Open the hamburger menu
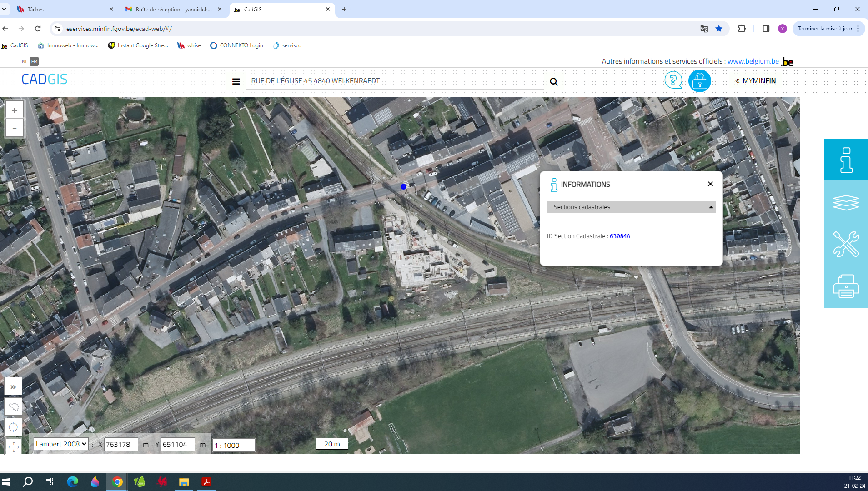This screenshot has width=868, height=491. (x=236, y=82)
